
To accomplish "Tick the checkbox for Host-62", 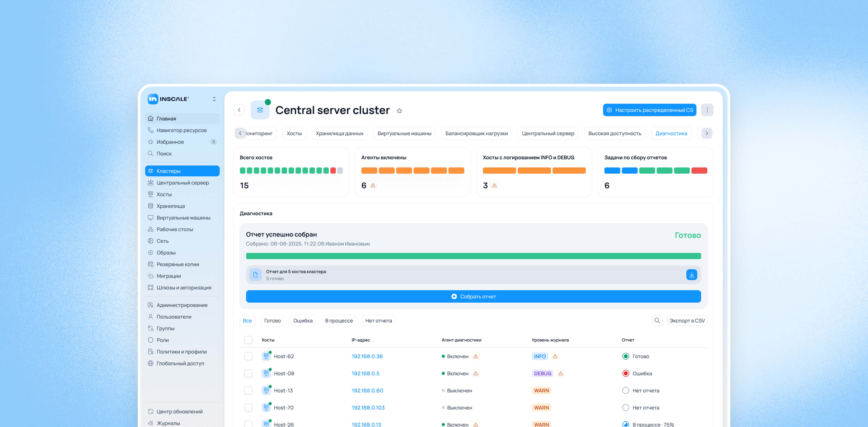I will (248, 356).
